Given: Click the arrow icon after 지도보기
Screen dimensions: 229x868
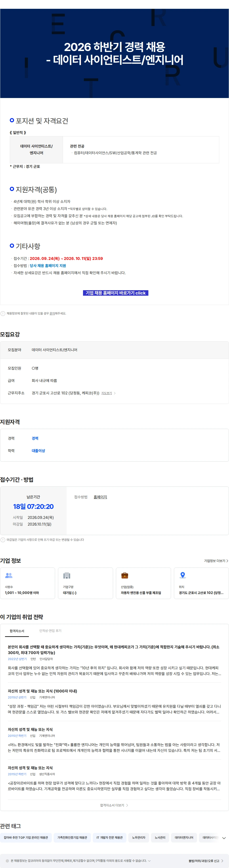Looking at the screenshot, I should (x=115, y=393).
